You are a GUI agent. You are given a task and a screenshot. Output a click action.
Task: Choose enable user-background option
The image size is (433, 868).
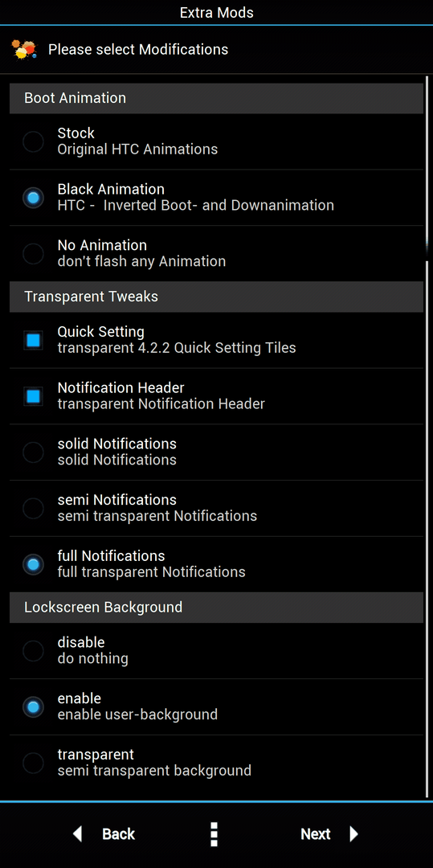pos(216,706)
